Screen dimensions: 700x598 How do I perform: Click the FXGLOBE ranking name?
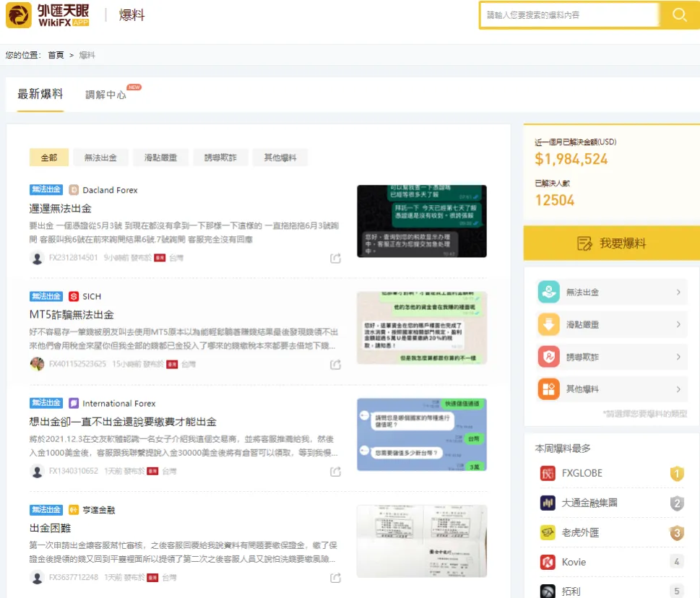pyautogui.click(x=582, y=473)
